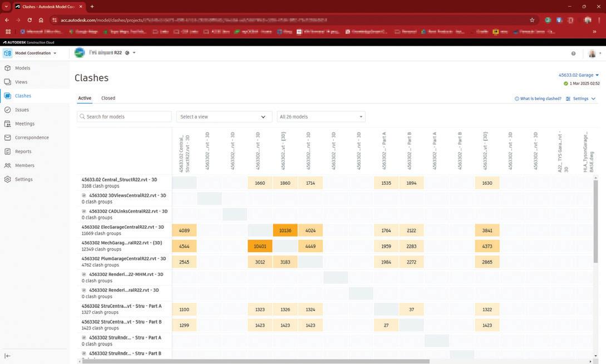Click the HLA_TysonGarage_BASE.dwg column header
606x364 pixels.
coord(588,151)
